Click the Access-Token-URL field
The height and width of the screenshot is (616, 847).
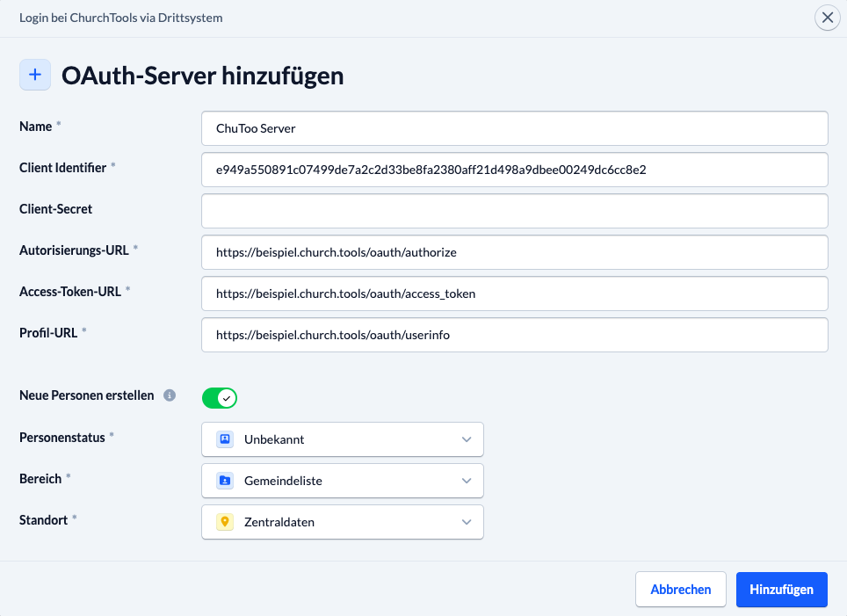[515, 294]
